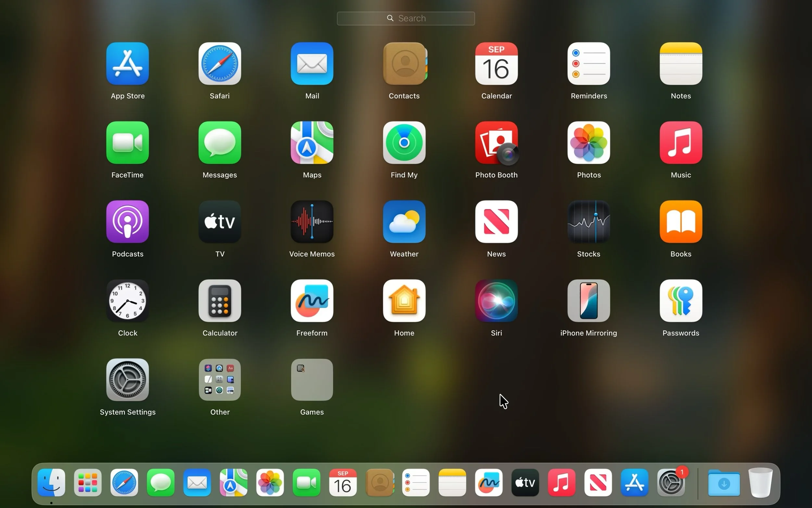Open Siri from Launchpad

click(496, 301)
